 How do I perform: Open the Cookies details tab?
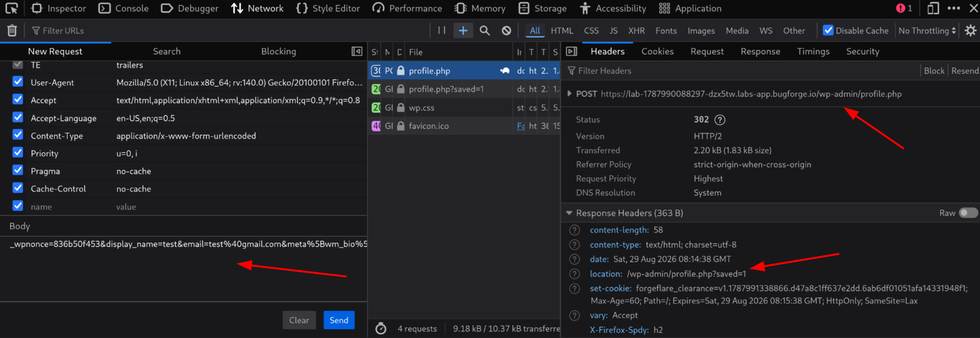click(657, 51)
